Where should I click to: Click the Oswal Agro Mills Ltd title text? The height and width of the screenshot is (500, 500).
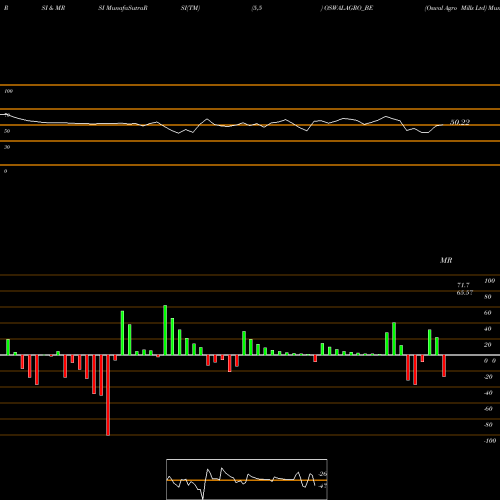point(456,8)
